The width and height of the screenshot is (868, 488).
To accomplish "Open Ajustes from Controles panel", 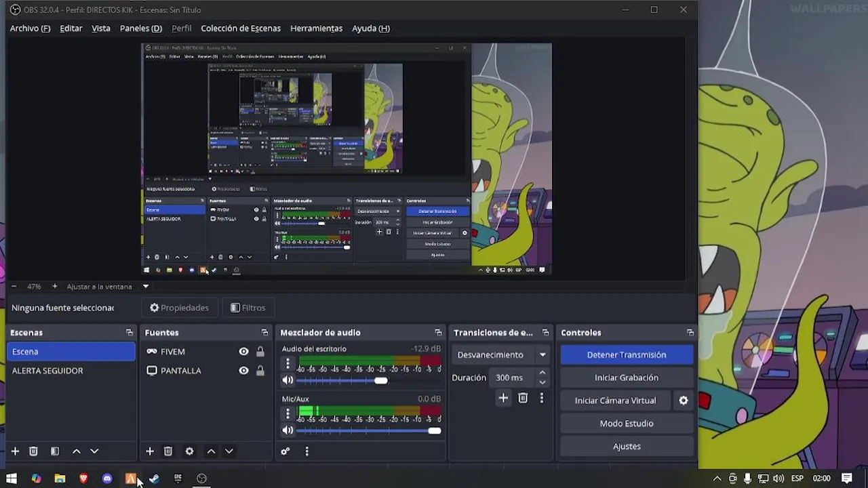I will point(627,447).
